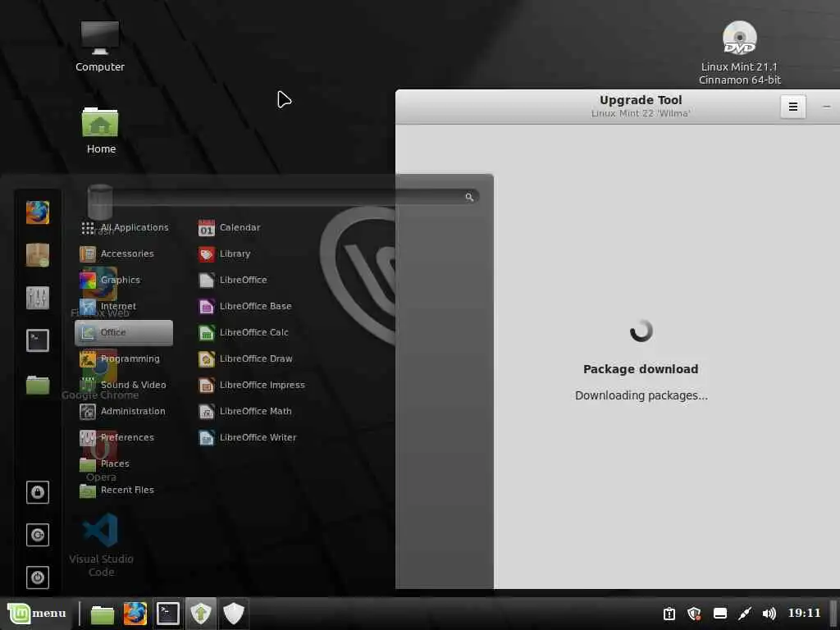The width and height of the screenshot is (840, 630).
Task: Click the search magnifier icon
Action: 469,197
